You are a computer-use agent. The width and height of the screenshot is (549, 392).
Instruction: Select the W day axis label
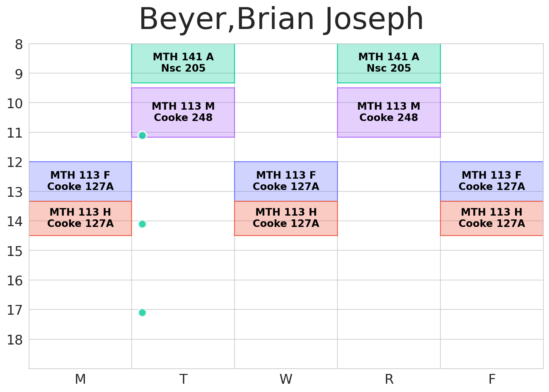coord(286,379)
